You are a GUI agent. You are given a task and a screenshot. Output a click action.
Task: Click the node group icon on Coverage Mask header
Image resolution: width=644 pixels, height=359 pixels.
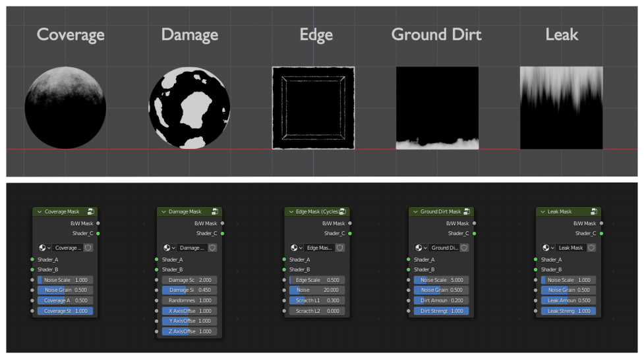pos(91,211)
